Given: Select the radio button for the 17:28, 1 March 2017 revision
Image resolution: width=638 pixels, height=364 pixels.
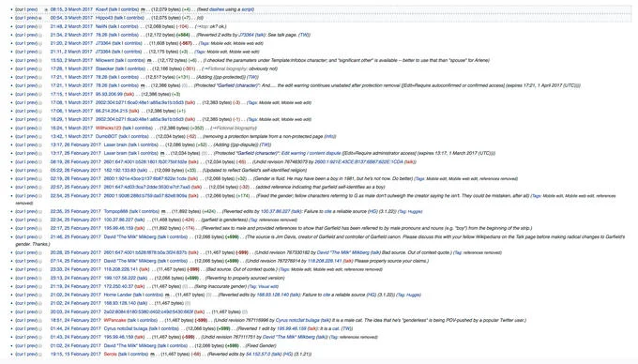Looking at the screenshot, I should point(40,69).
